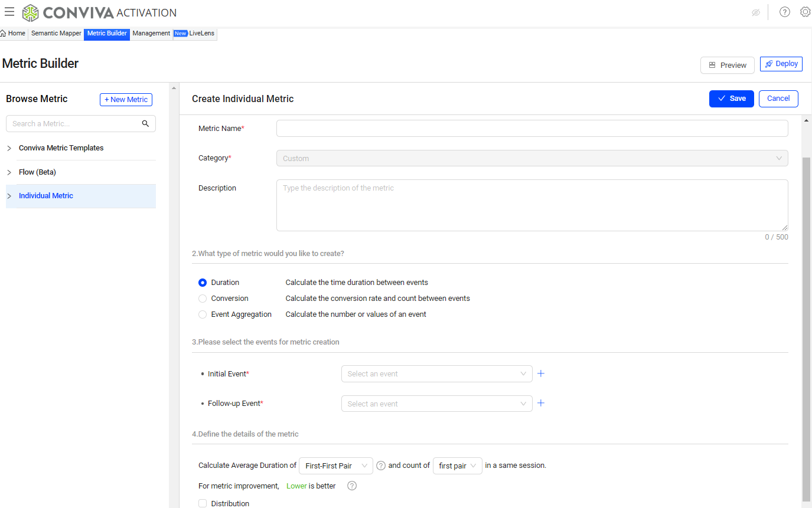Open the hamburger navigation menu
Image resolution: width=812 pixels, height=508 pixels.
[x=9, y=12]
